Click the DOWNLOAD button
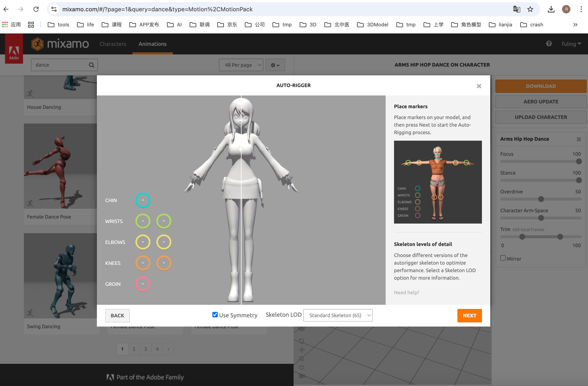Viewport: 588px width, 386px height. [x=540, y=86]
